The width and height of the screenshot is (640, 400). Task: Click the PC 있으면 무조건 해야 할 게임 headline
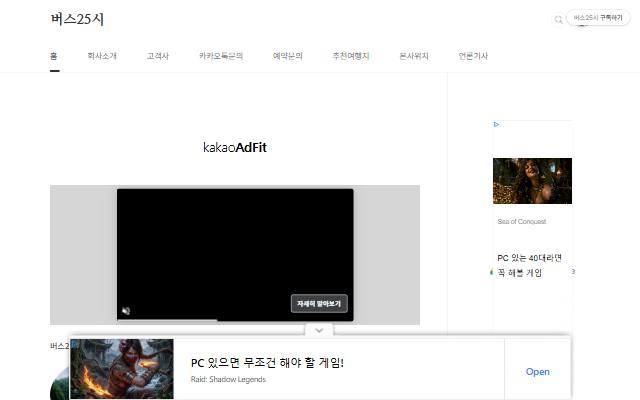click(x=267, y=362)
